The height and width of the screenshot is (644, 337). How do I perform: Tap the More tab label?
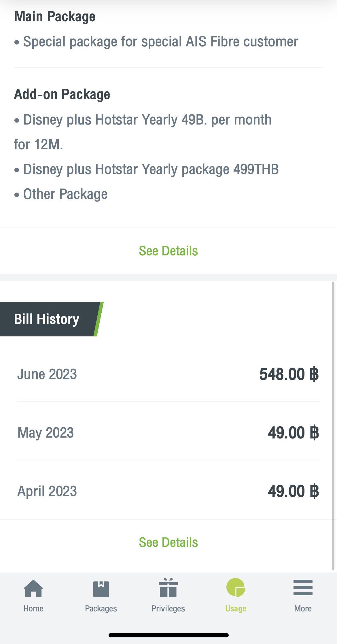click(x=303, y=609)
